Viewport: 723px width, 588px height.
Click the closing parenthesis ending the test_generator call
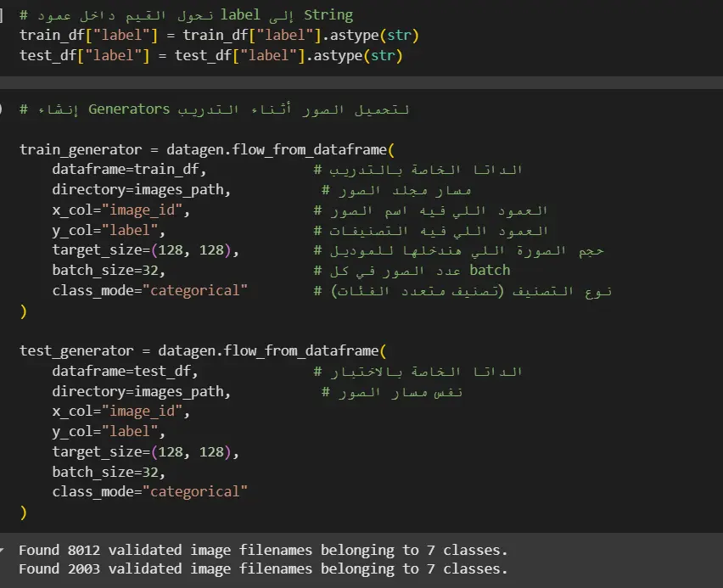[24, 512]
